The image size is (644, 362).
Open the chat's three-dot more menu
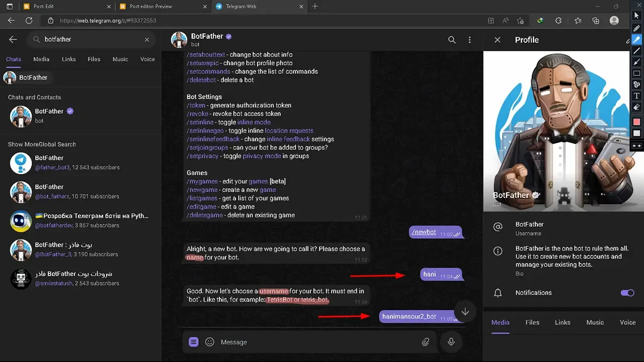point(469,40)
